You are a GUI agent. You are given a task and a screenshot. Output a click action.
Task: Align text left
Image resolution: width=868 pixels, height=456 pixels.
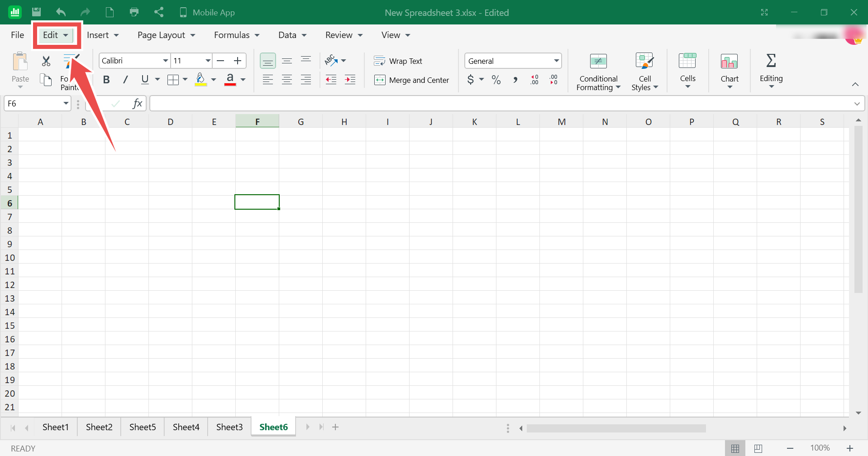click(268, 80)
